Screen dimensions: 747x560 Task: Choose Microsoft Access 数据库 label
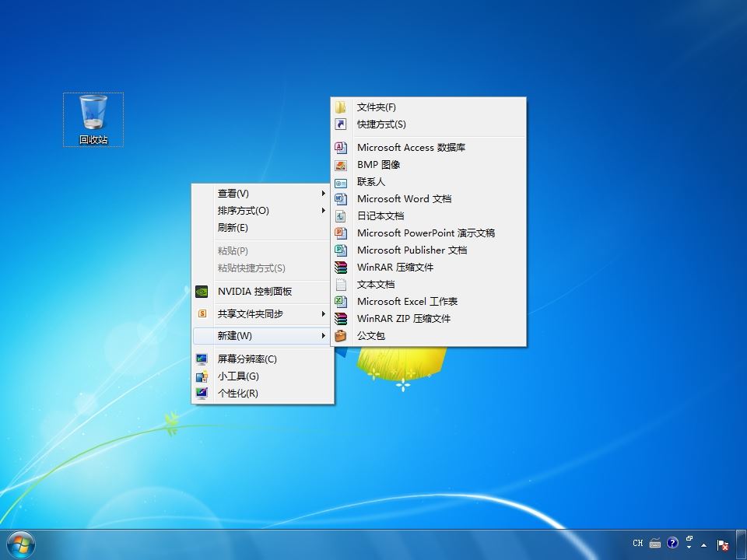411,148
